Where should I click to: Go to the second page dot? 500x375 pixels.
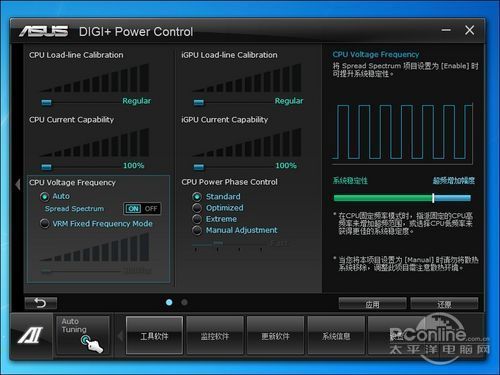click(x=184, y=302)
